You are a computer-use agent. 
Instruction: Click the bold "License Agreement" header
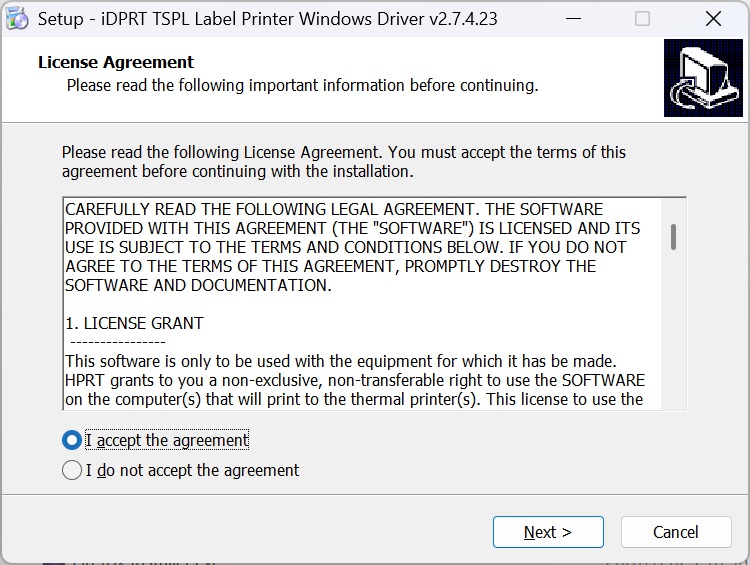(116, 62)
